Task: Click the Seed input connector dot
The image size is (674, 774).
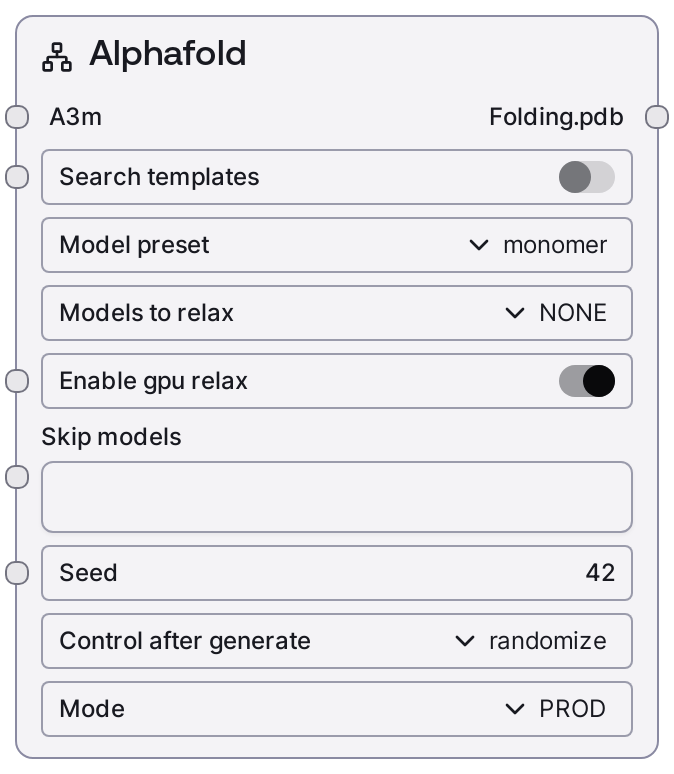Action: (x=17, y=573)
